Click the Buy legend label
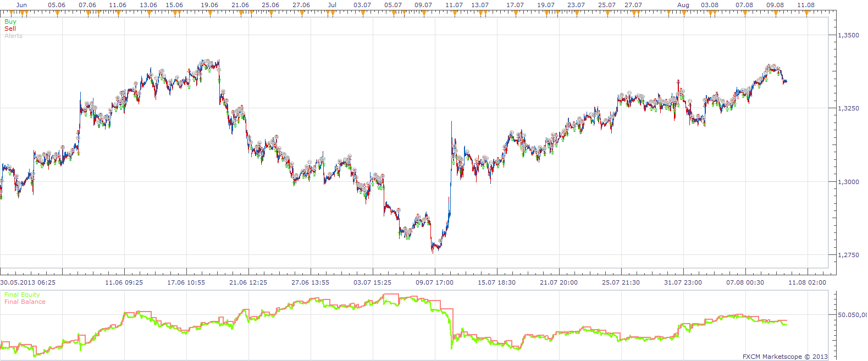Screen dimensions: 868x361 [10, 22]
